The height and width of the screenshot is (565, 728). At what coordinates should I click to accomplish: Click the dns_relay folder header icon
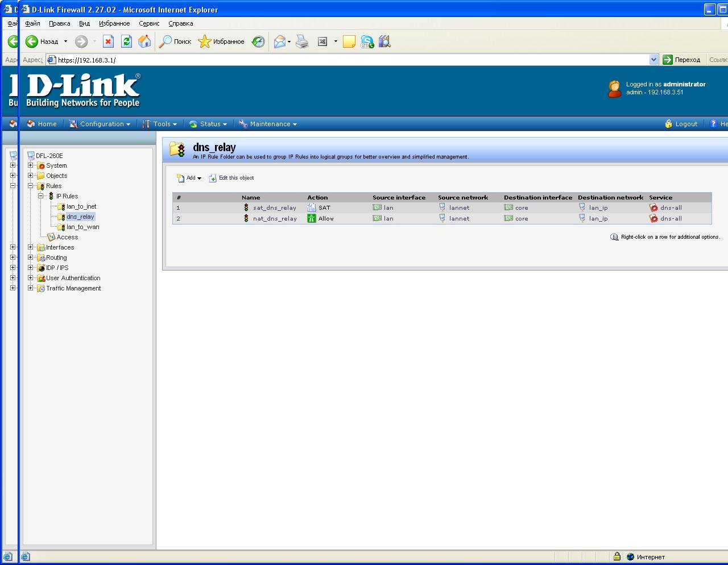tap(177, 149)
